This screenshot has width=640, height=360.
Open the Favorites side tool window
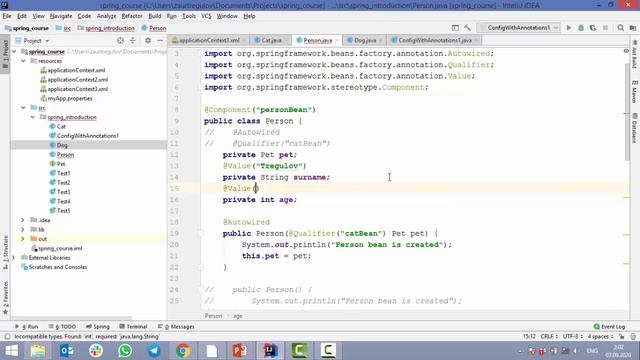tap(5, 297)
